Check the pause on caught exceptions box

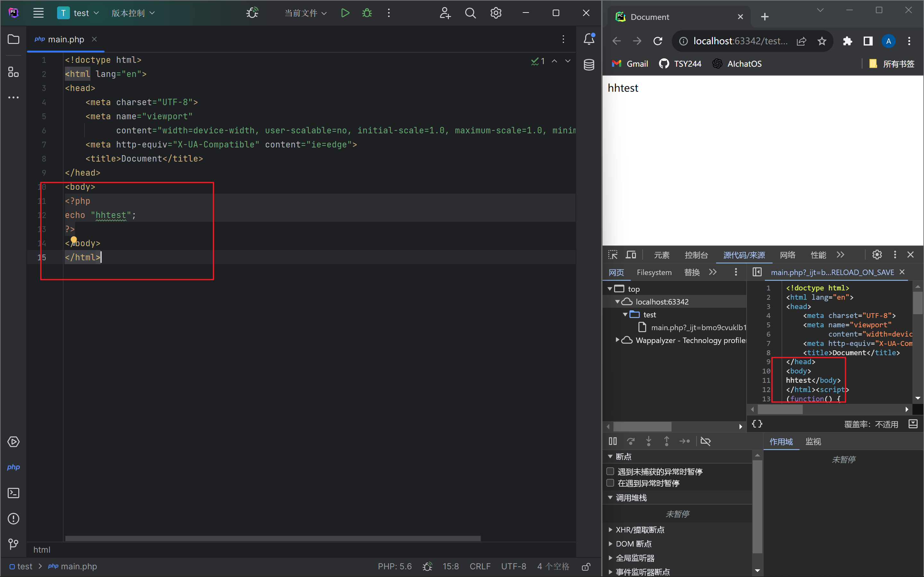coord(611,483)
